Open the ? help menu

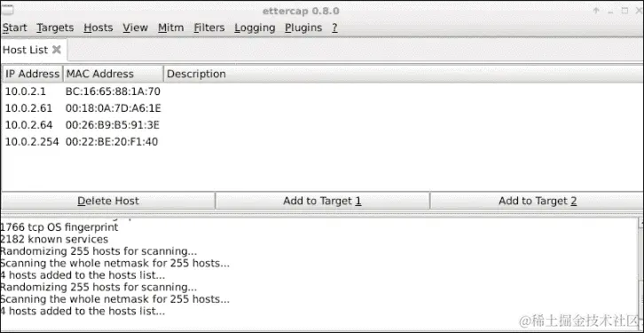point(334,28)
